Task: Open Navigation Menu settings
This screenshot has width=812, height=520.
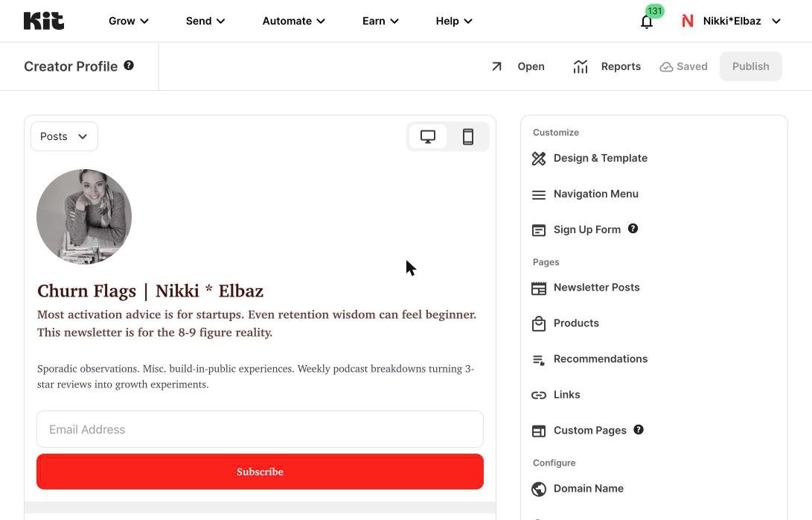Action: (x=595, y=194)
